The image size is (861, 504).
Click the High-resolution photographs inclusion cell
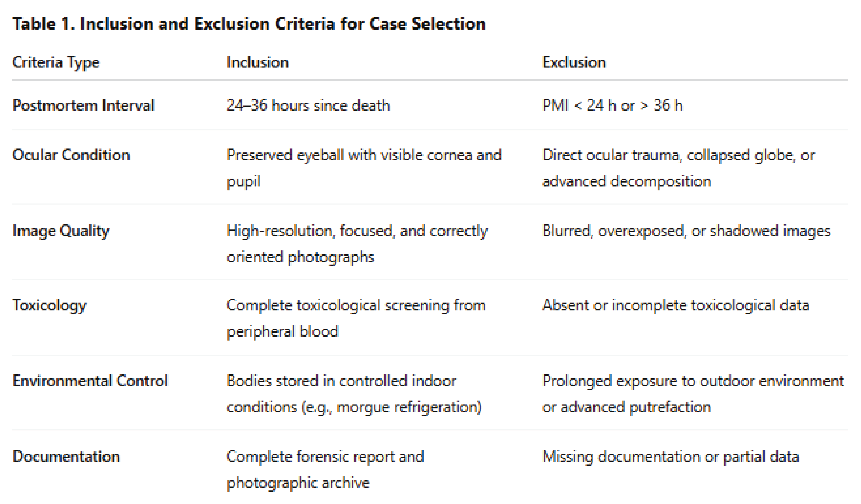click(357, 243)
